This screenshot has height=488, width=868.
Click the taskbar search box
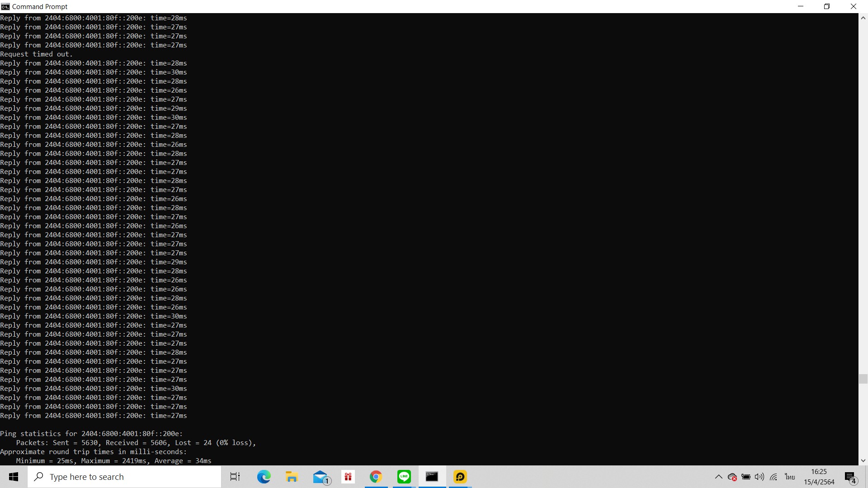[124, 477]
